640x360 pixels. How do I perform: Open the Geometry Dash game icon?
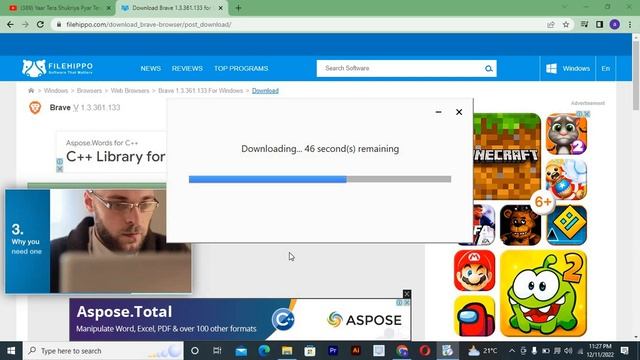[566, 225]
